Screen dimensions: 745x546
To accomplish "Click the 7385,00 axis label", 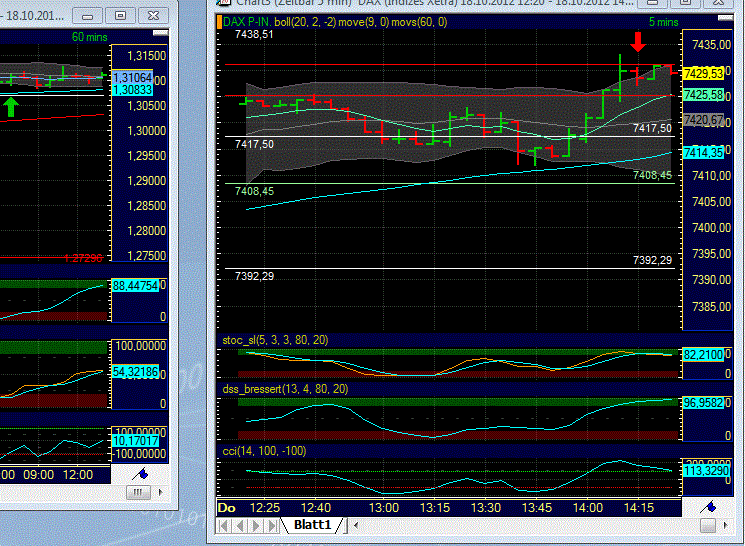I will pyautogui.click(x=711, y=307).
